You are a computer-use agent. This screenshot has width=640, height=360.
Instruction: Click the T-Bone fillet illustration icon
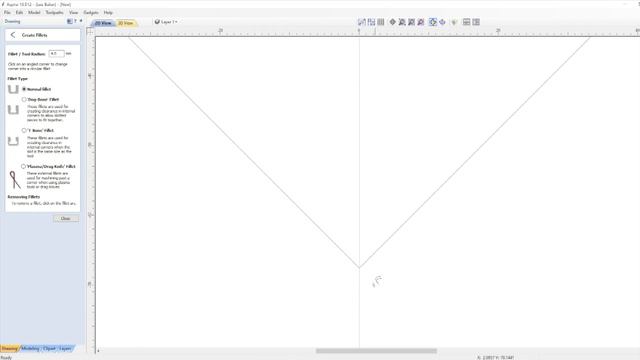tap(13, 141)
